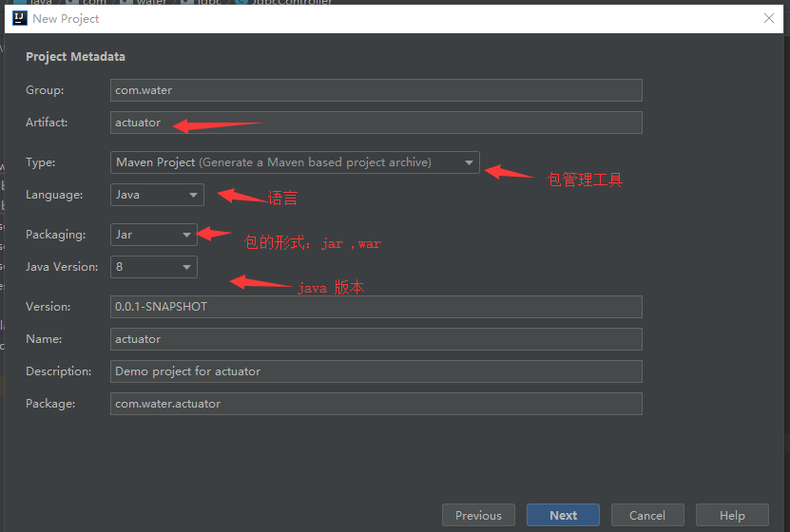790x532 pixels.
Task: Click the New Project window title
Action: click(x=66, y=19)
